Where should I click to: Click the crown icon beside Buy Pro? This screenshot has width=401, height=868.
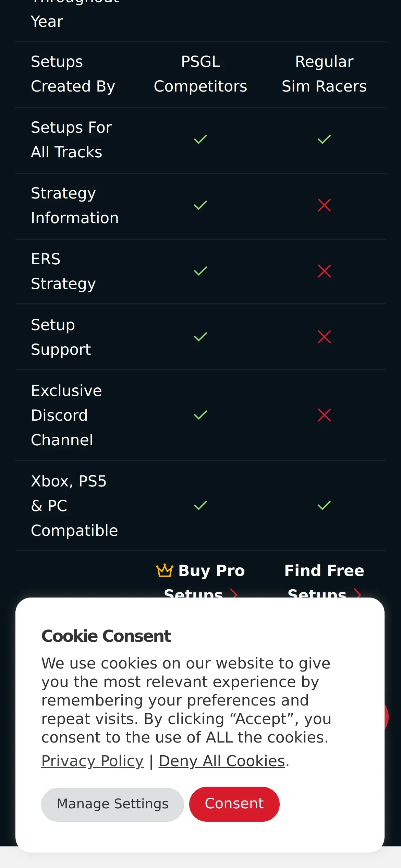(x=165, y=571)
